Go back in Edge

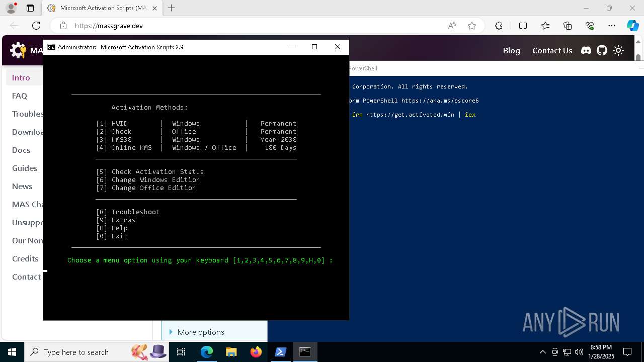coord(14,26)
